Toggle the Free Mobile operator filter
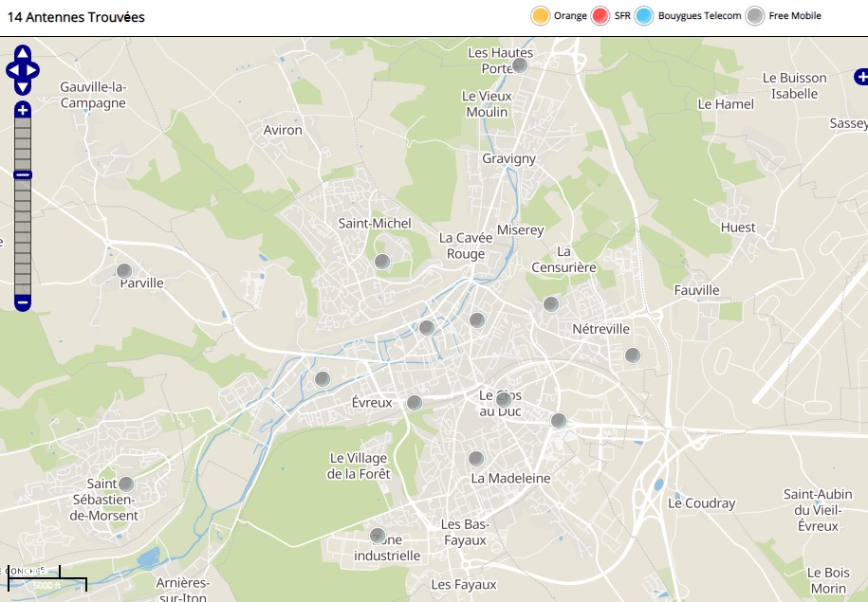The height and width of the screenshot is (602, 868). coord(754,16)
